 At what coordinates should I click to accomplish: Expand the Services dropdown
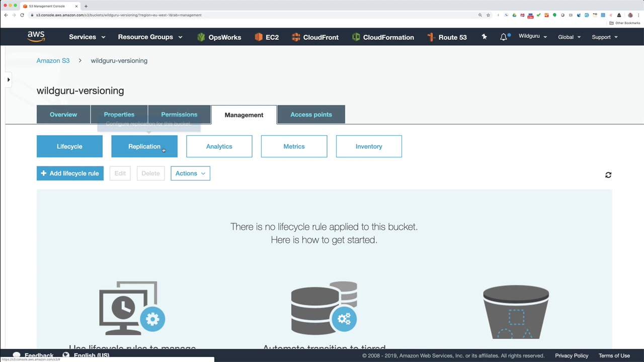tap(87, 37)
